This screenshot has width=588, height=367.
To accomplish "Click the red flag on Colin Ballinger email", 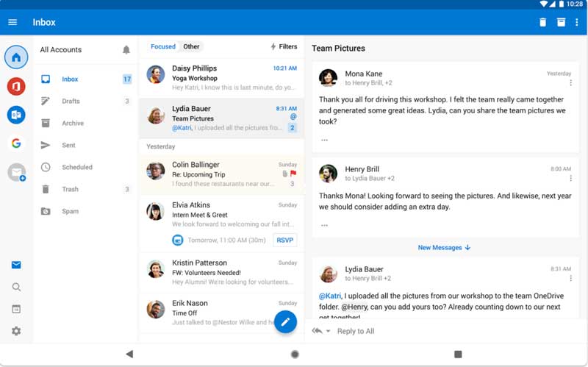I will pos(293,174).
